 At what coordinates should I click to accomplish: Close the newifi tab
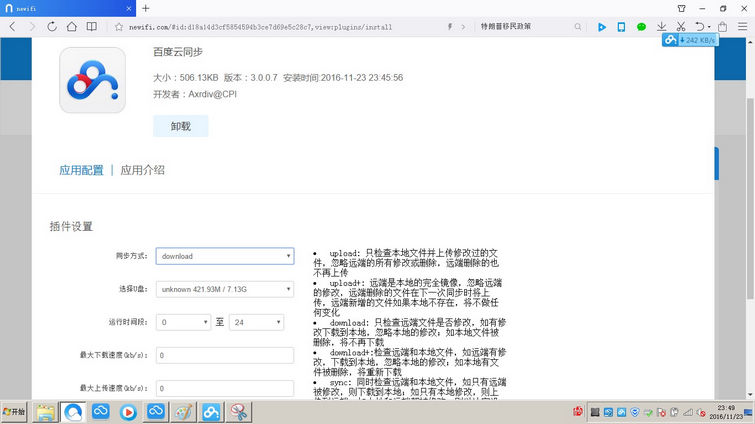coord(129,9)
